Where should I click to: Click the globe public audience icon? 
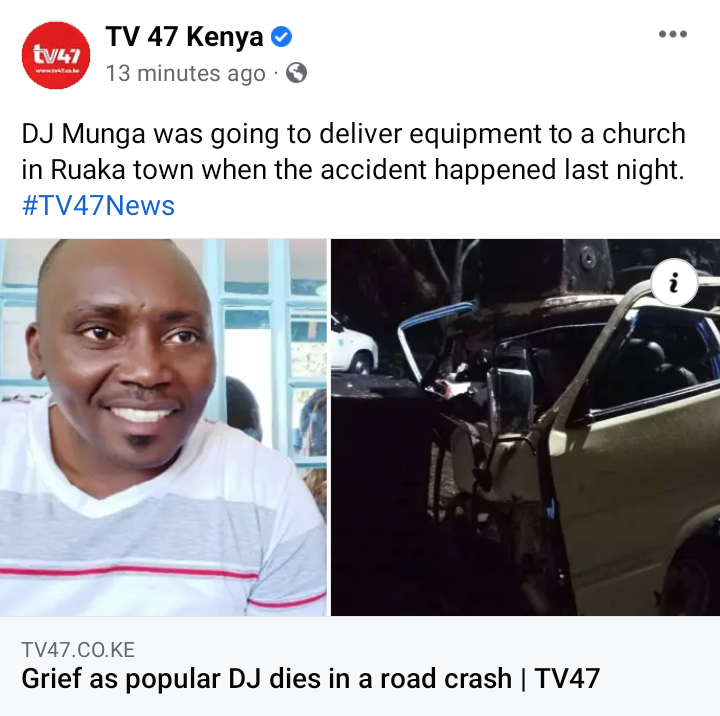tap(296, 73)
